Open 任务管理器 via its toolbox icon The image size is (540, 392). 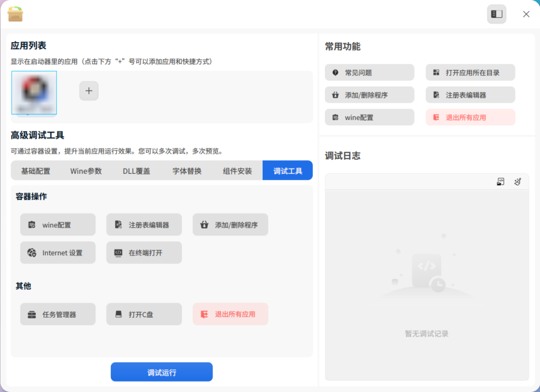tap(32, 315)
